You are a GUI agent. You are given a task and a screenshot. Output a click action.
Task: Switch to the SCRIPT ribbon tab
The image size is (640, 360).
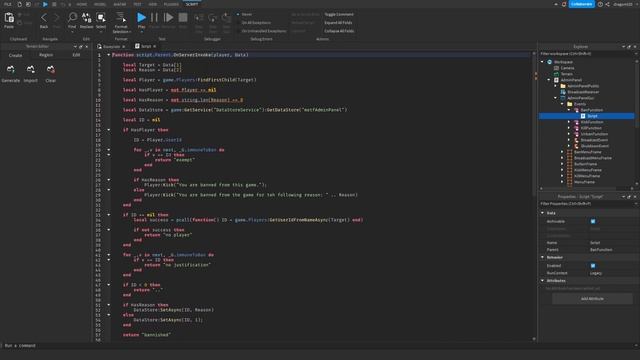click(192, 4)
